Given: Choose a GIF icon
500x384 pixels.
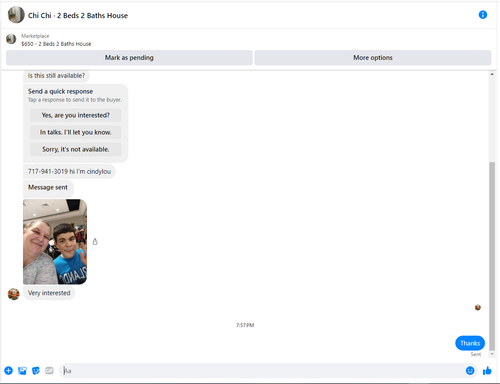Looking at the screenshot, I should coord(49,371).
